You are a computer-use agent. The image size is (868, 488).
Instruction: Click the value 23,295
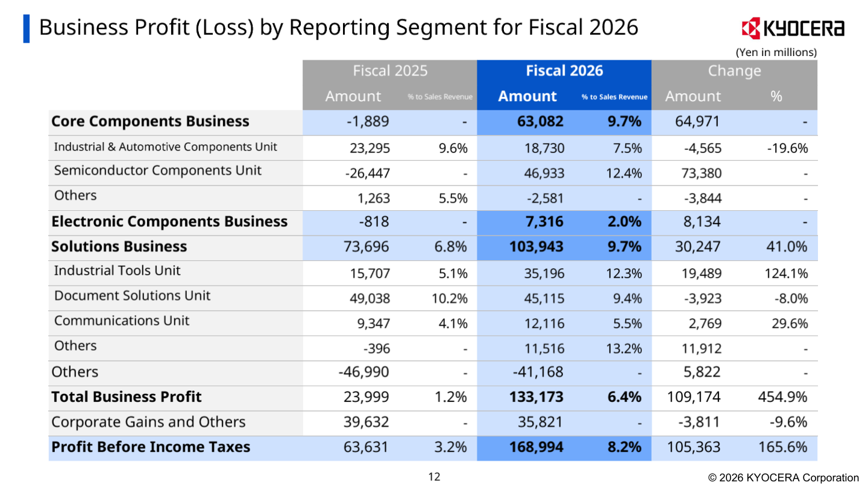tap(370, 148)
